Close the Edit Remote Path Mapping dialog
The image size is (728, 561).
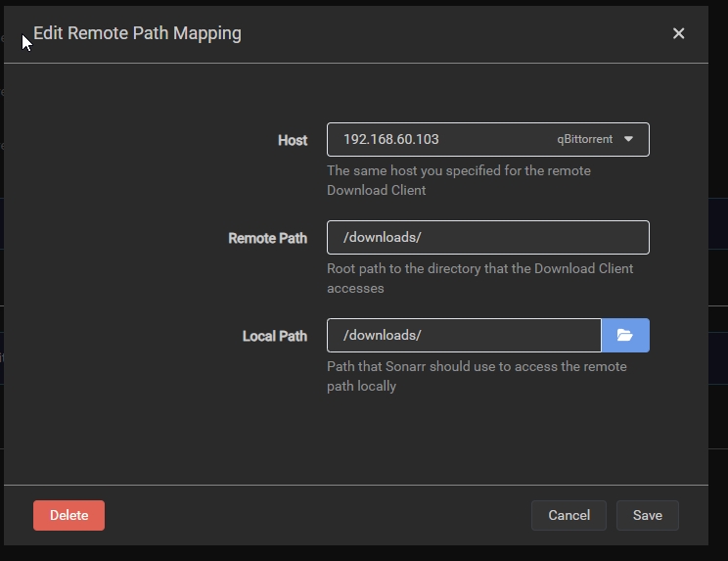(678, 33)
